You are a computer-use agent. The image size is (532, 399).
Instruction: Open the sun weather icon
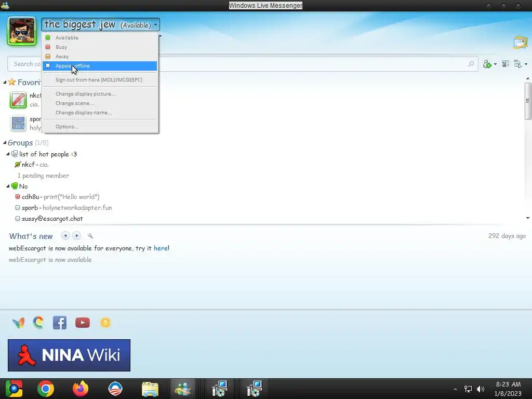point(105,323)
